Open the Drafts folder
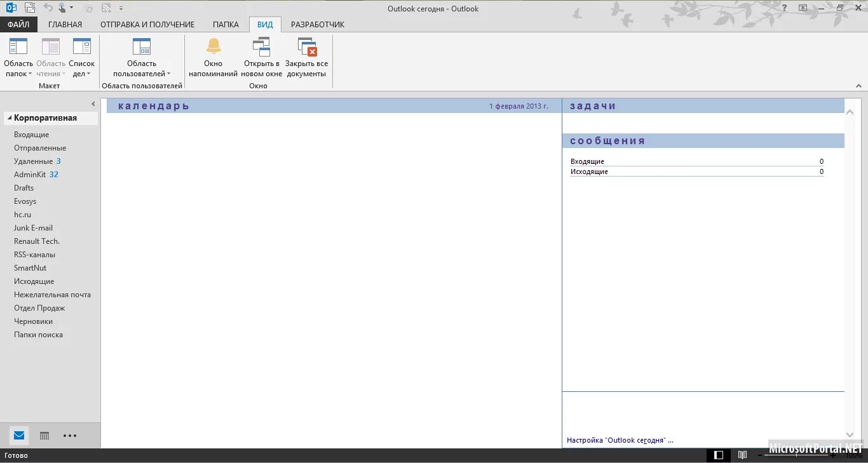 point(24,188)
